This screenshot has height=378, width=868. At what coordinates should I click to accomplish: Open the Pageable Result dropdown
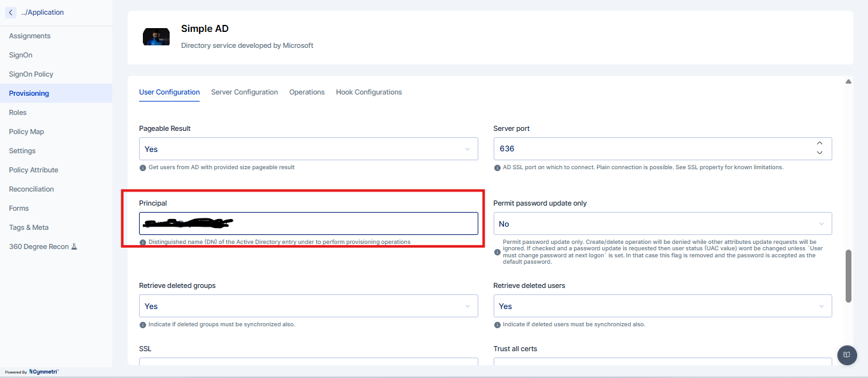click(309, 149)
